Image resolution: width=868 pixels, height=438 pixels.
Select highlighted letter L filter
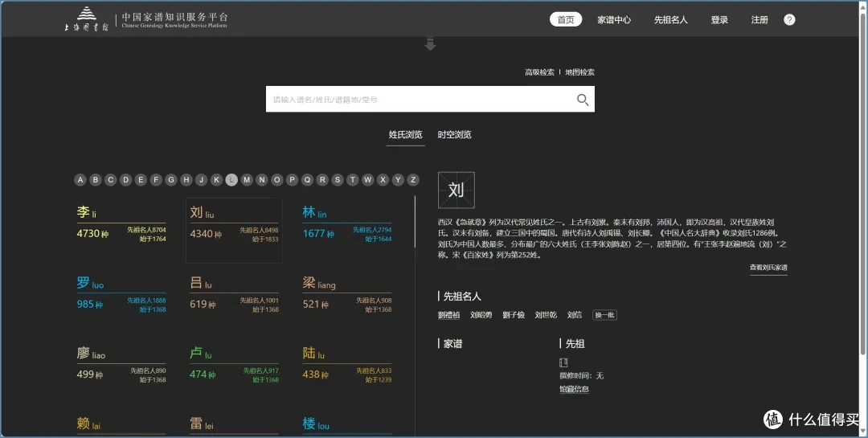pyautogui.click(x=231, y=180)
